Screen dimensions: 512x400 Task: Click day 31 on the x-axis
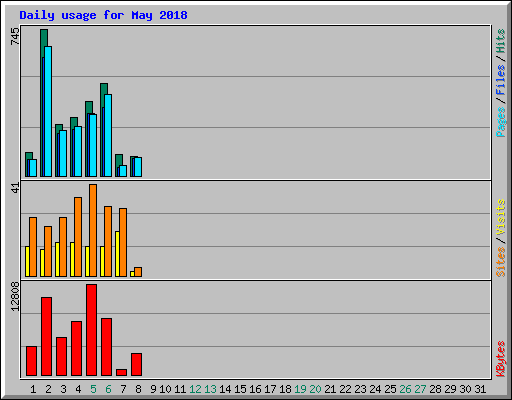click(x=480, y=389)
